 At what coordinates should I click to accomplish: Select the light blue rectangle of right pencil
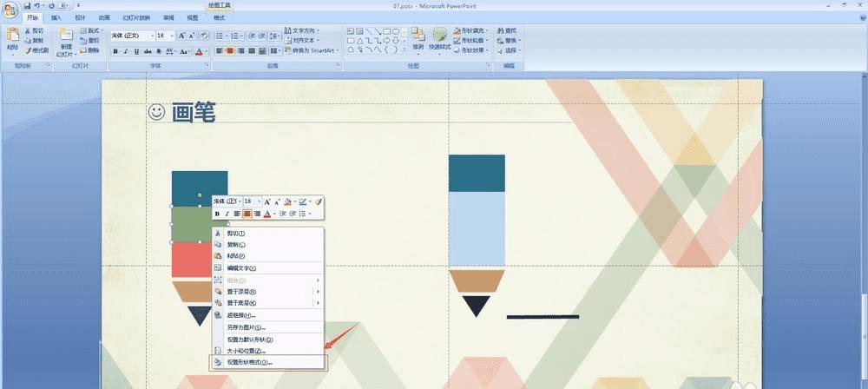(477, 228)
